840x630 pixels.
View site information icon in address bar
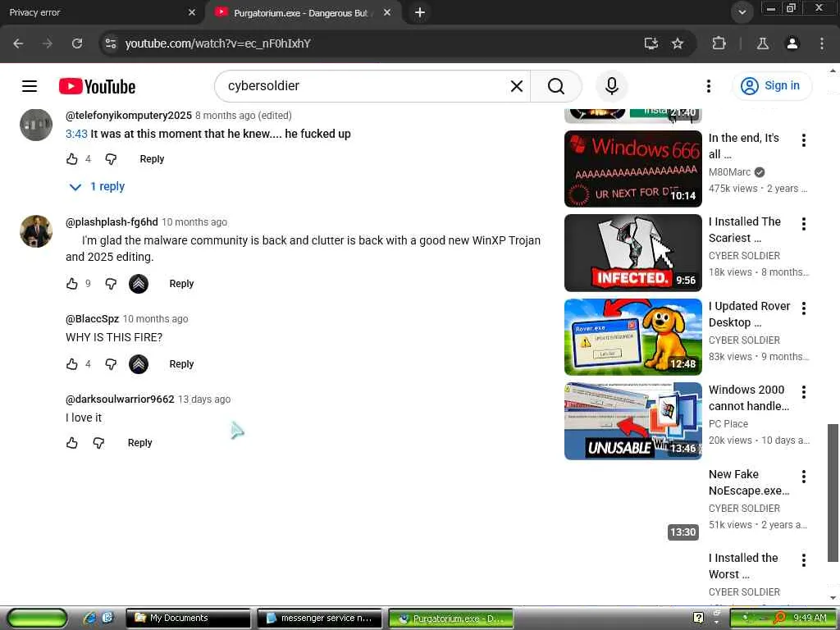111,43
